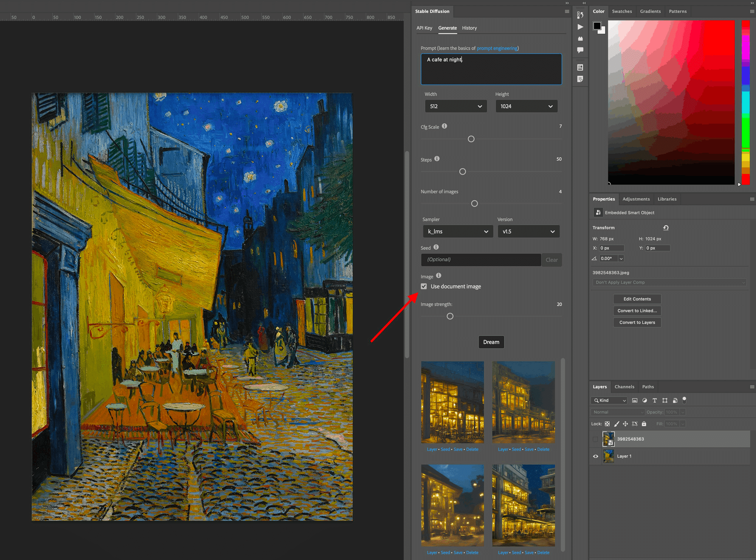Click the Lock all padlock icon
This screenshot has height=560, width=756.
coord(644,423)
